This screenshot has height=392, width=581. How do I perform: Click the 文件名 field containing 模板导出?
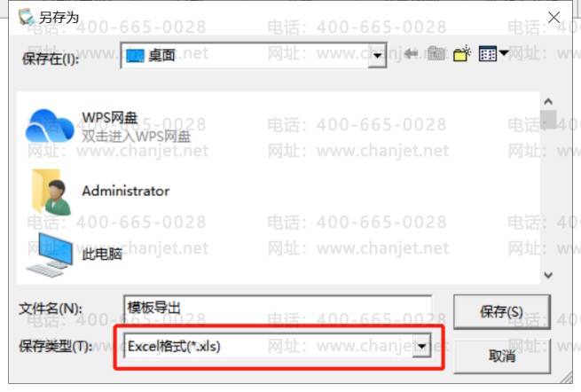coord(278,309)
